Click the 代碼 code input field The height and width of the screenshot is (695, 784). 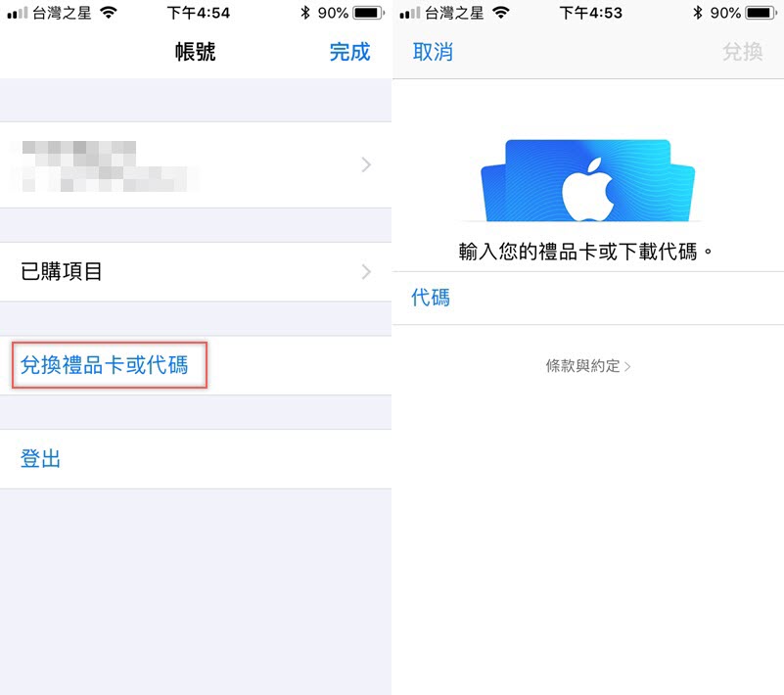coord(588,298)
